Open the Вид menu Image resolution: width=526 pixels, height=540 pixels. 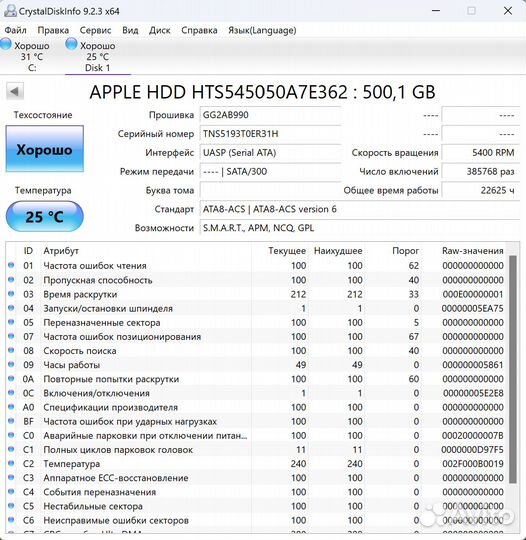coord(130,30)
